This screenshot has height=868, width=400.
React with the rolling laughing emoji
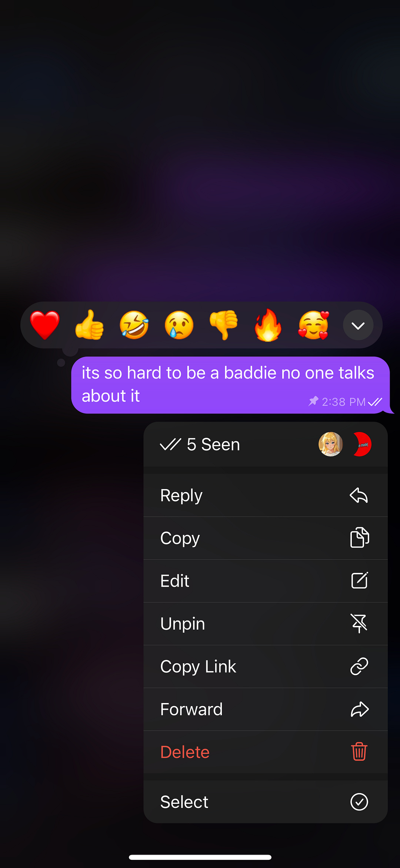pyautogui.click(x=134, y=325)
